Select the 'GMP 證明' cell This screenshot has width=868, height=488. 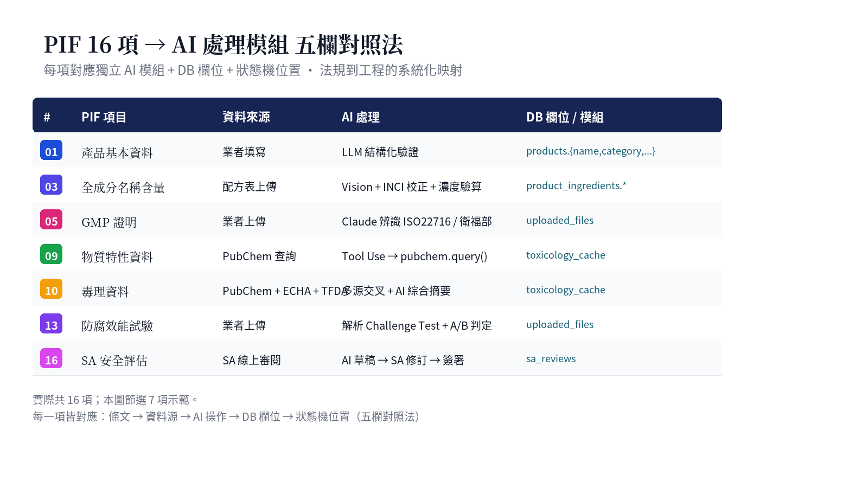(x=109, y=222)
